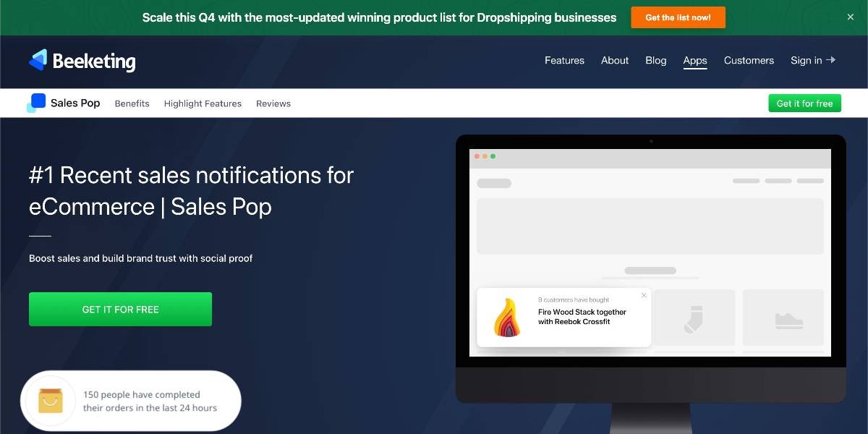The image size is (868, 434).
Task: Click the Get it for free header button
Action: [804, 103]
